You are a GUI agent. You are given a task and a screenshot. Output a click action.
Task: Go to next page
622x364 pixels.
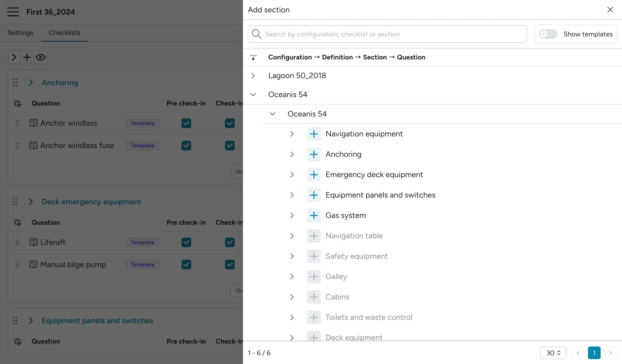point(610,353)
